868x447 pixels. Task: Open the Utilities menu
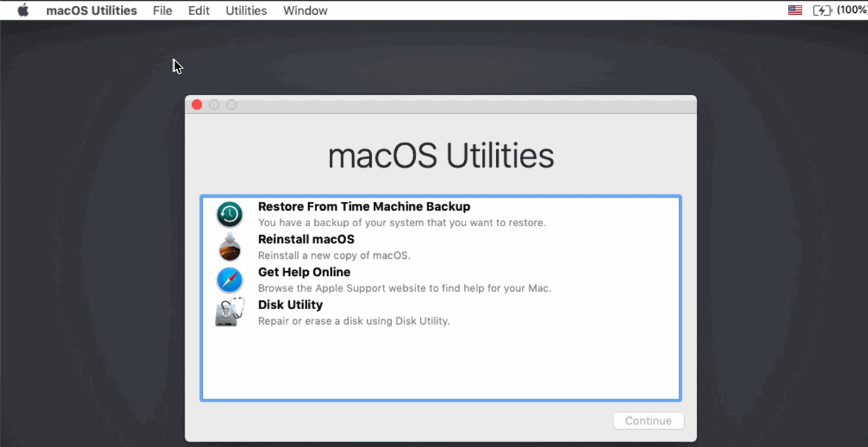246,11
